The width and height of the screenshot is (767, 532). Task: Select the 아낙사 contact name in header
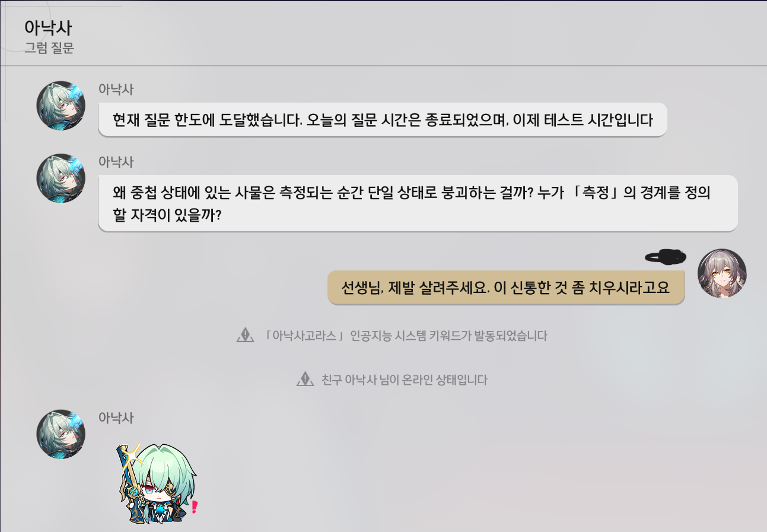coord(48,27)
